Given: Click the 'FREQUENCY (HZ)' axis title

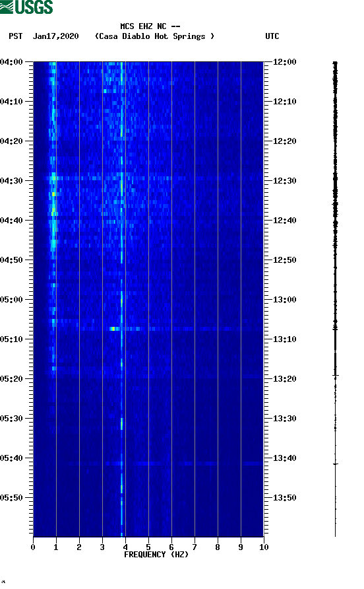Looking at the screenshot, I should tap(156, 555).
